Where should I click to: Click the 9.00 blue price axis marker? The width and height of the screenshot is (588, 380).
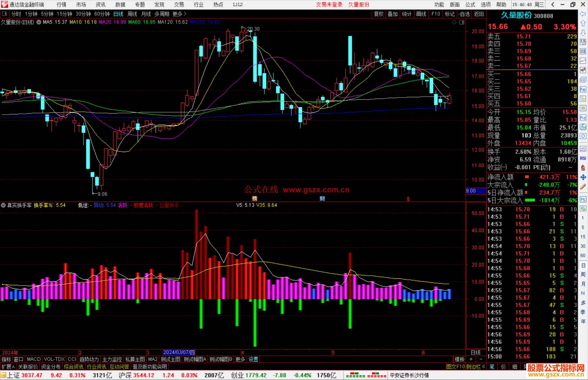click(476, 191)
